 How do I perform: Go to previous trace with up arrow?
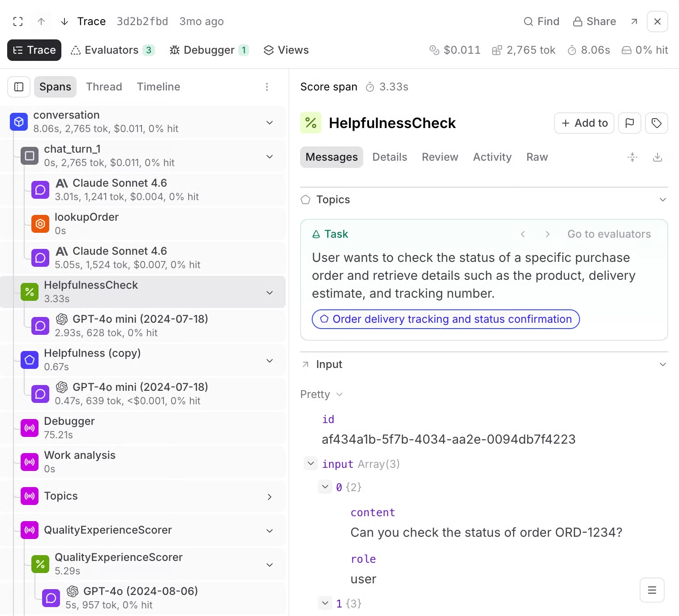[41, 21]
